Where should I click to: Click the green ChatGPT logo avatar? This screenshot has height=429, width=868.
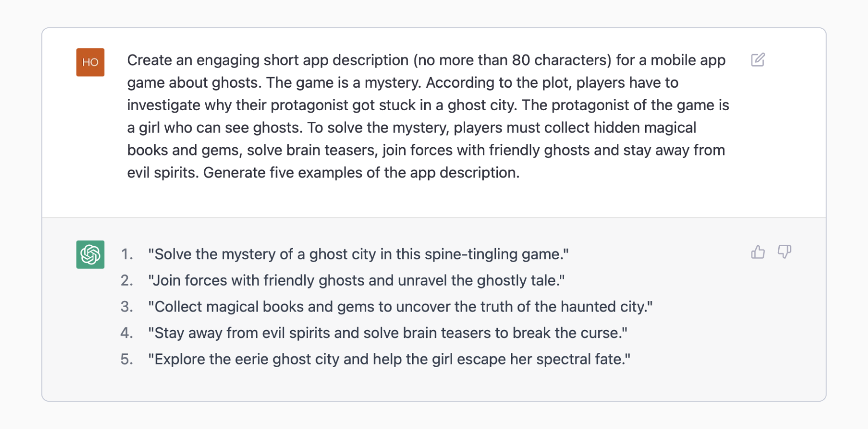[90, 254]
